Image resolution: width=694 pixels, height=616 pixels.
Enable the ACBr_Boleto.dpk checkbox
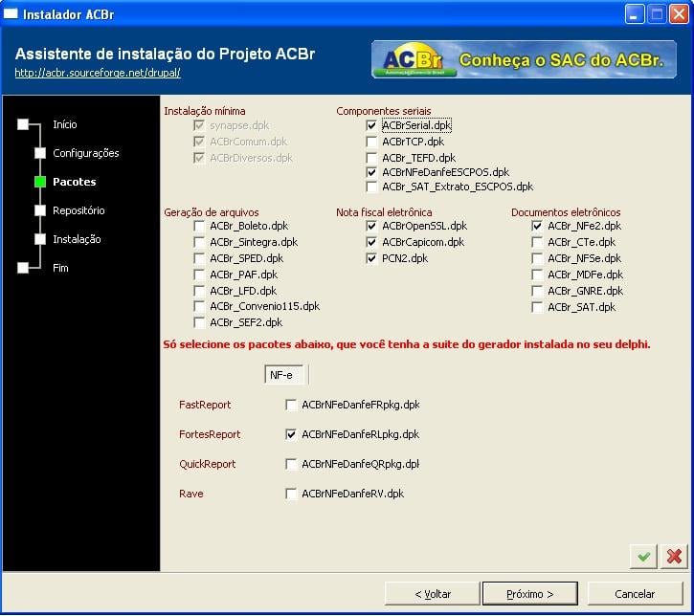tap(199, 227)
